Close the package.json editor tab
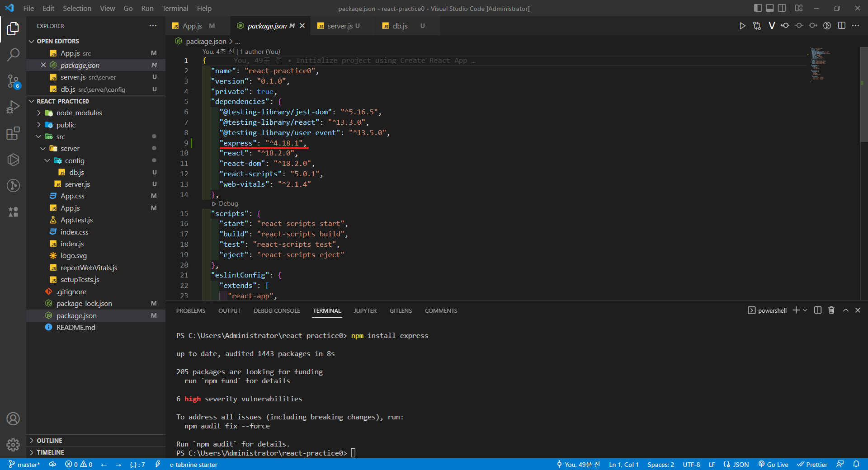The height and width of the screenshot is (470, 868). click(x=302, y=26)
